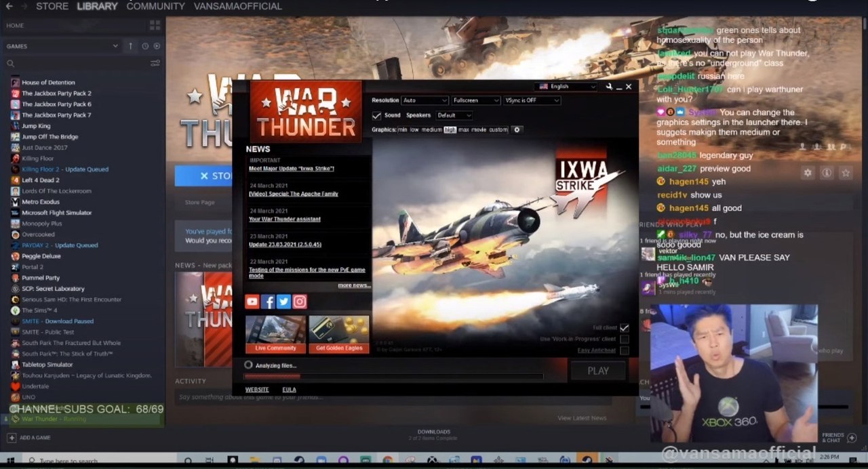Image resolution: width=868 pixels, height=469 pixels.
Task: Click Steam forward navigation arrow
Action: coord(25,6)
